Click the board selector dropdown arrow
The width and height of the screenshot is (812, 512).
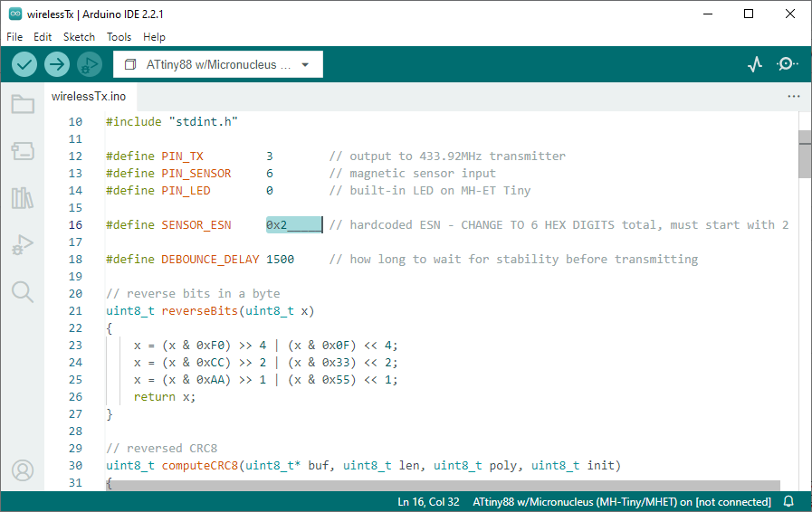point(305,65)
